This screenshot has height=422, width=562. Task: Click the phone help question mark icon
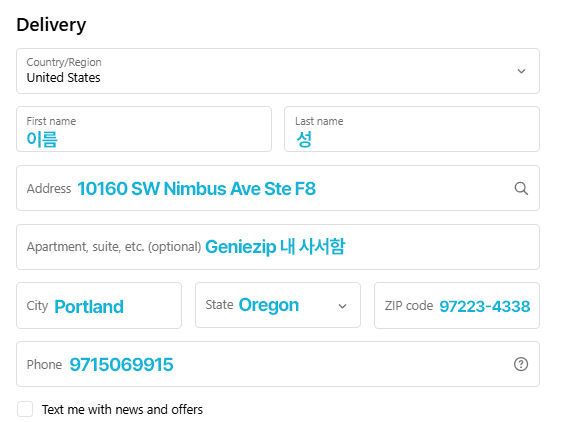[x=521, y=364]
